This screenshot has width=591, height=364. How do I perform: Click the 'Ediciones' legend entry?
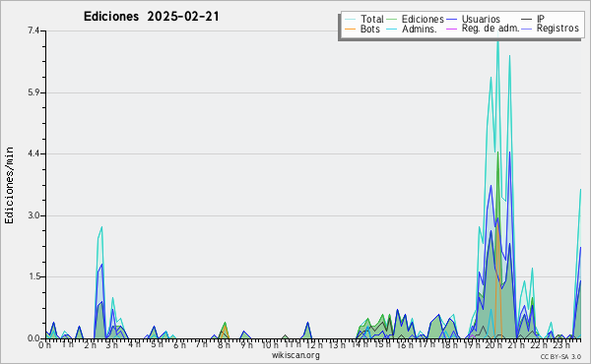tap(423, 19)
